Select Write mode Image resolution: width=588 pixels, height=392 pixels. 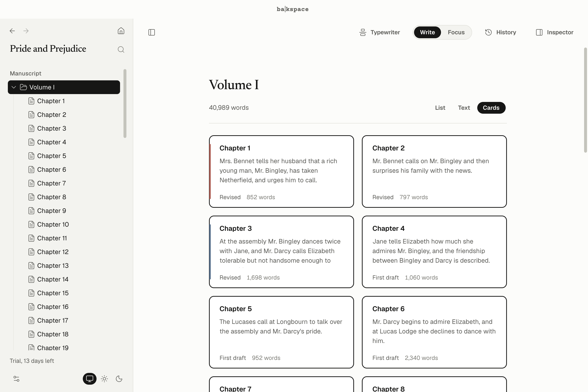427,32
